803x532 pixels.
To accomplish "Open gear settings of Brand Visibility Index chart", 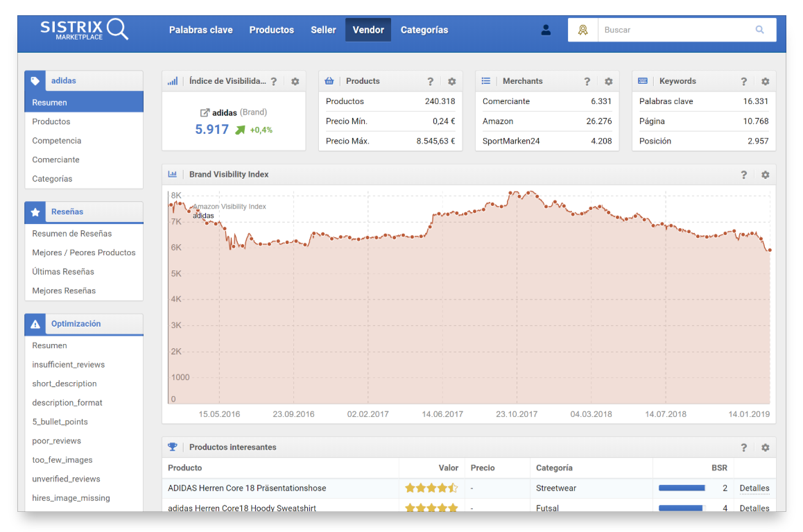I will pyautogui.click(x=765, y=175).
